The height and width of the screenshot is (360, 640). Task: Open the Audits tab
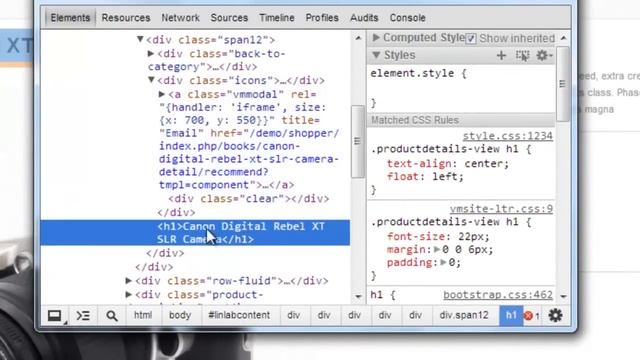364,18
